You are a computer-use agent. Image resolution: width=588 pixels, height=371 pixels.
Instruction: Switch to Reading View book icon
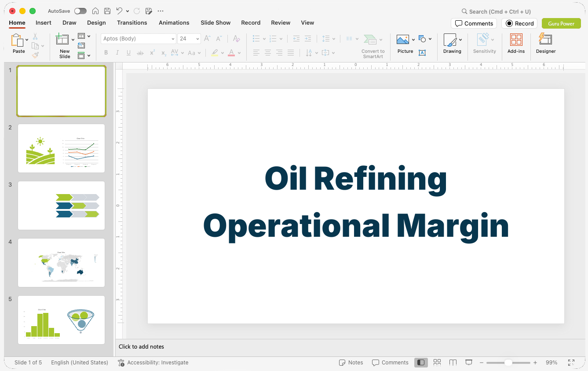coord(453,363)
